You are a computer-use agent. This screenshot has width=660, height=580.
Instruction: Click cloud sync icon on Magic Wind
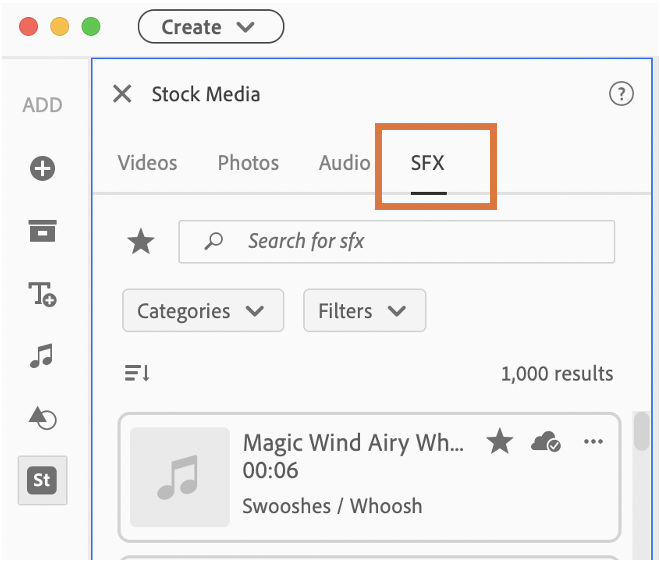[x=546, y=442]
